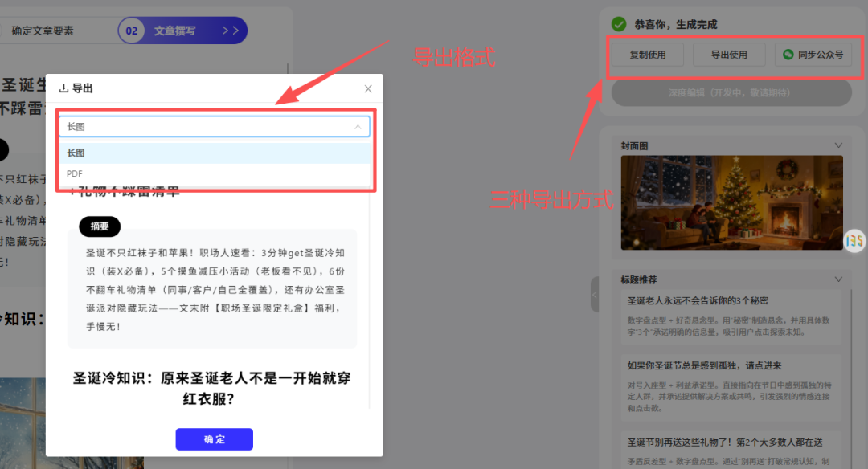The height and width of the screenshot is (469, 868).
Task: Collapse the 标题推荐 section
Action: (x=838, y=279)
